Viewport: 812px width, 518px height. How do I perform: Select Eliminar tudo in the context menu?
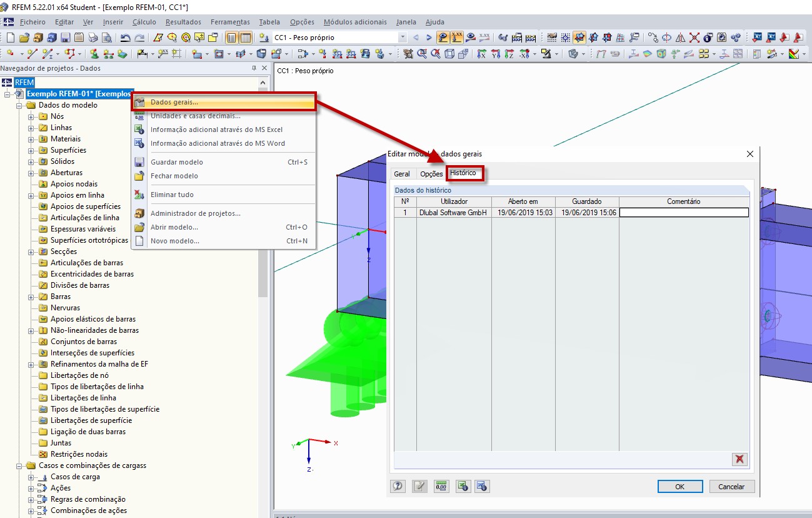pyautogui.click(x=224, y=195)
